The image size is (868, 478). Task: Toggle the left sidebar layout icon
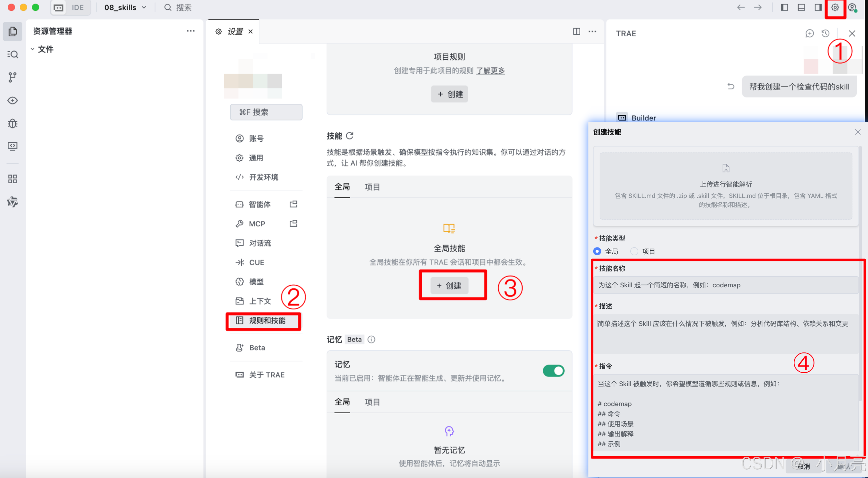pyautogui.click(x=784, y=7)
